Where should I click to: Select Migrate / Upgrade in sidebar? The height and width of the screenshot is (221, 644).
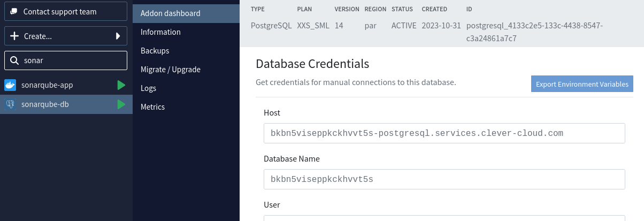(x=170, y=70)
